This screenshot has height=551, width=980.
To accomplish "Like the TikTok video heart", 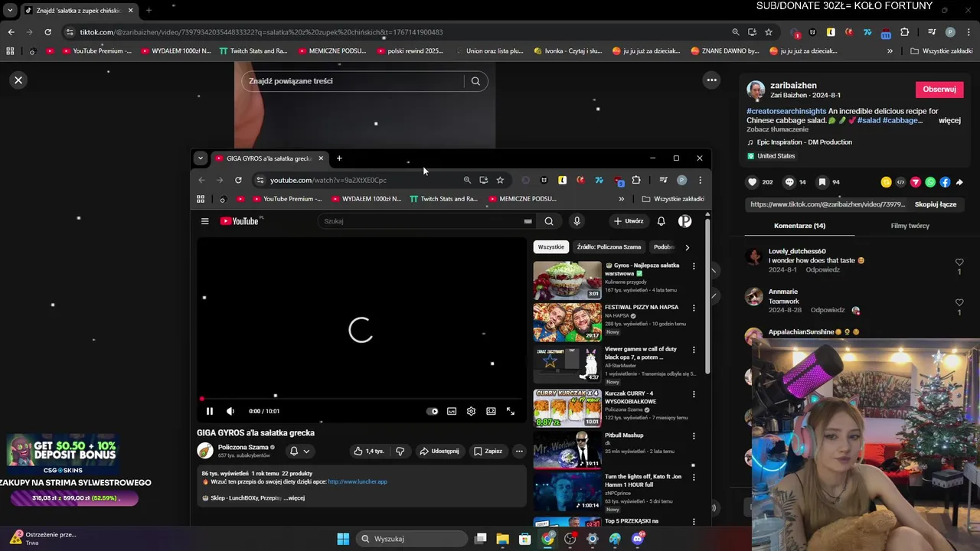I will pos(753,182).
